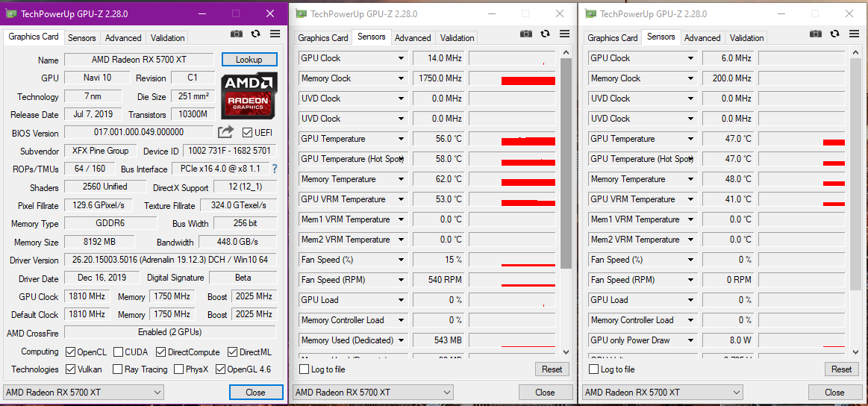
Task: Click Reset button in middle Sensors window
Action: click(x=552, y=369)
